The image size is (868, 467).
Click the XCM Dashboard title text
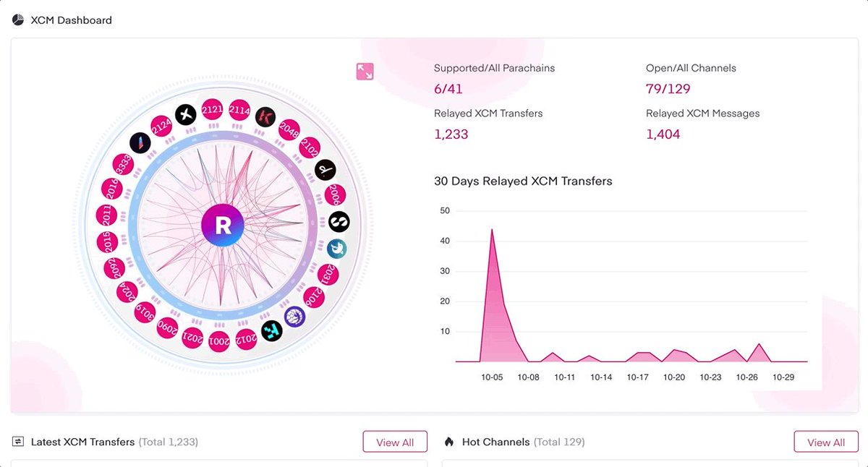click(x=71, y=20)
